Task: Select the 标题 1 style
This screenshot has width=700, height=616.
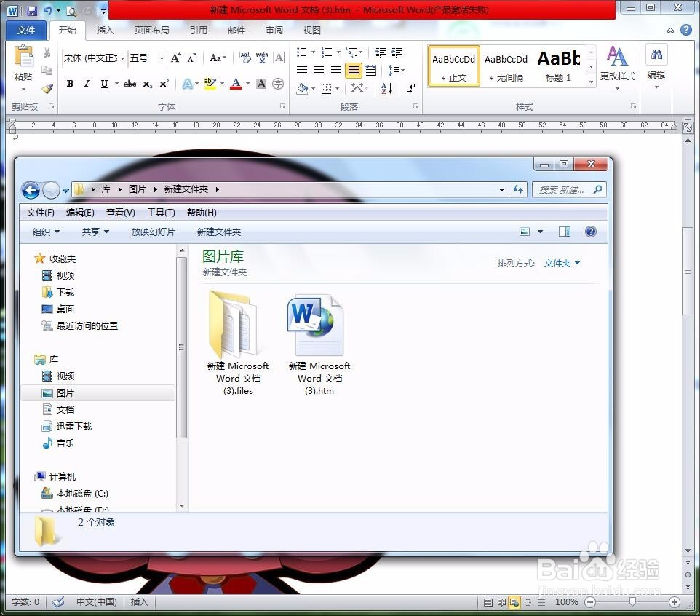Action: [x=559, y=66]
